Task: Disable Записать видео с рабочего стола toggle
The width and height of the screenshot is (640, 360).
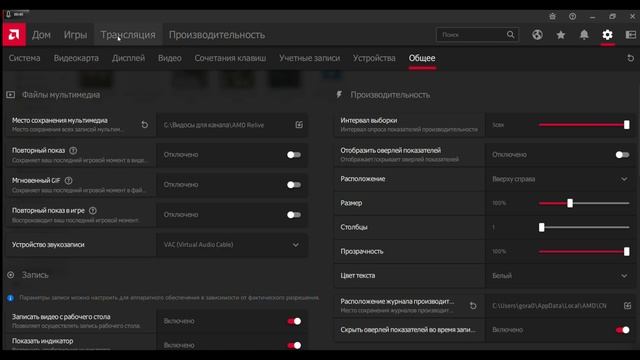Action: pyautogui.click(x=294, y=321)
